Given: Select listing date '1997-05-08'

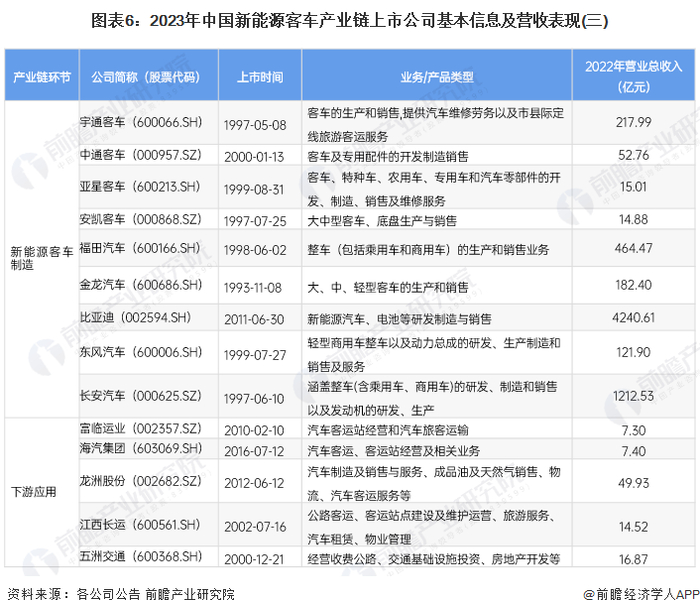Looking at the screenshot, I should (255, 125).
